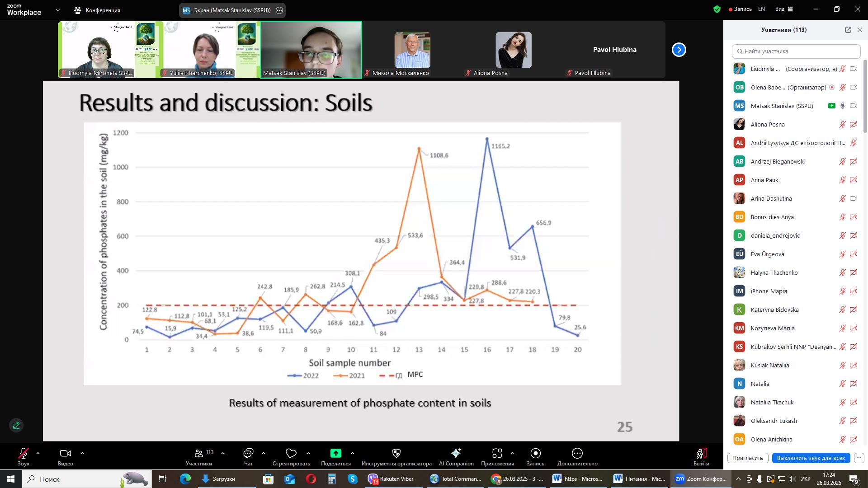Click the annotation pencil icon
Viewport: 868px width, 488px height.
click(x=16, y=426)
